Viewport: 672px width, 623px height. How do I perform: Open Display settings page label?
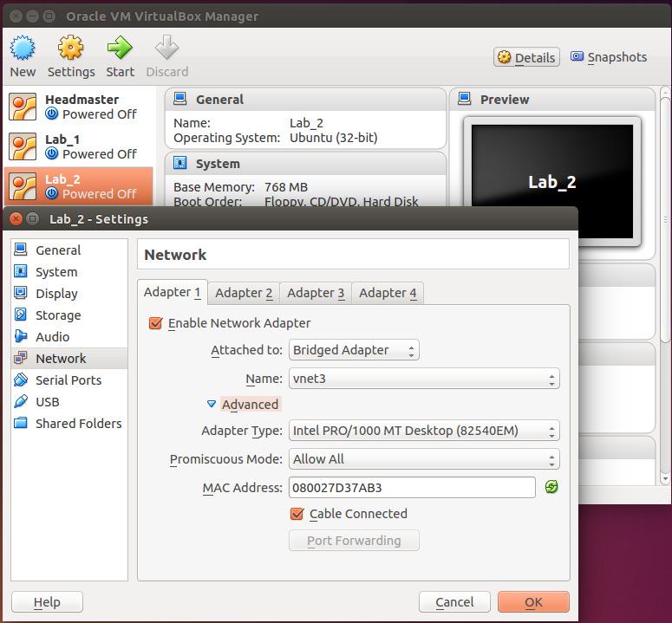56,294
